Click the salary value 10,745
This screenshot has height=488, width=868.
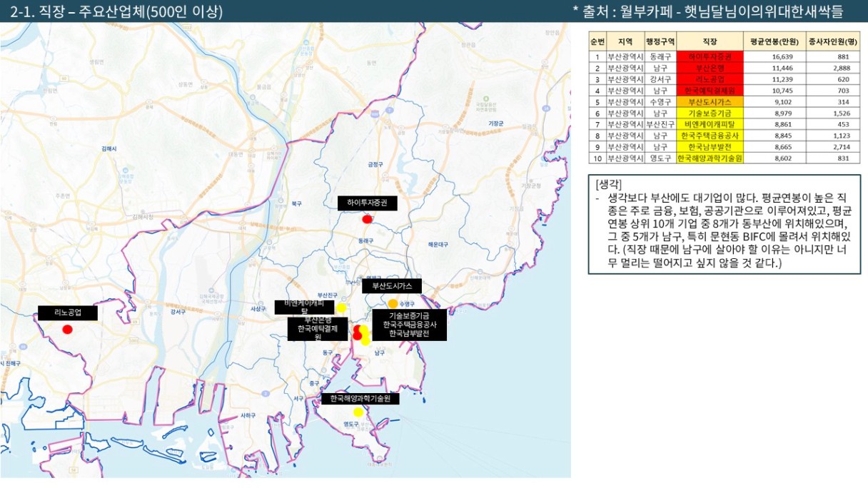(784, 90)
